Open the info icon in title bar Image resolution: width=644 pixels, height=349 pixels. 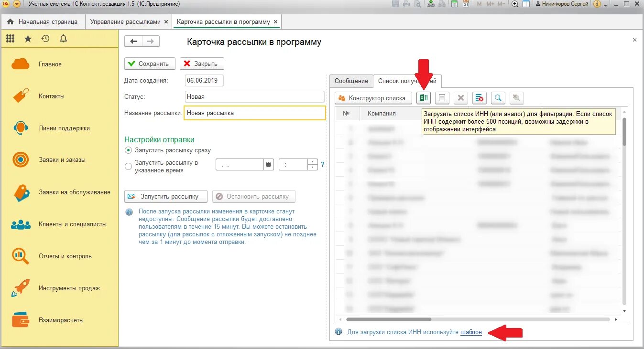click(x=597, y=4)
